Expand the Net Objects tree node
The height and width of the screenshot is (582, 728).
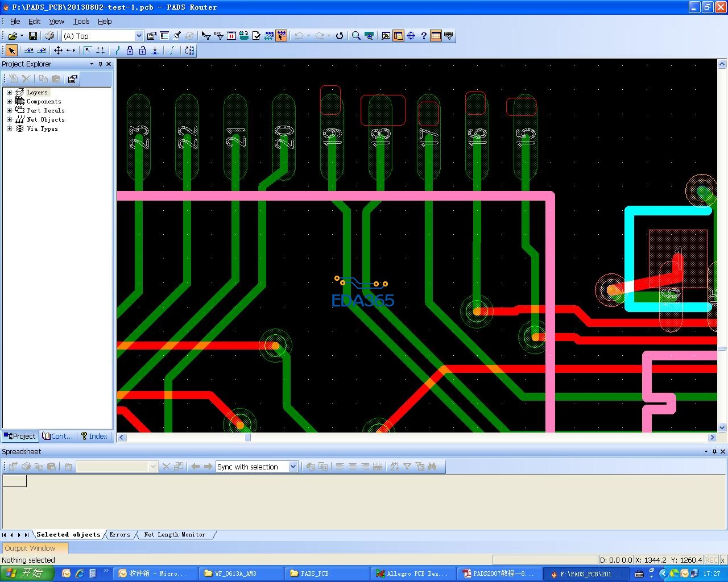click(x=9, y=119)
